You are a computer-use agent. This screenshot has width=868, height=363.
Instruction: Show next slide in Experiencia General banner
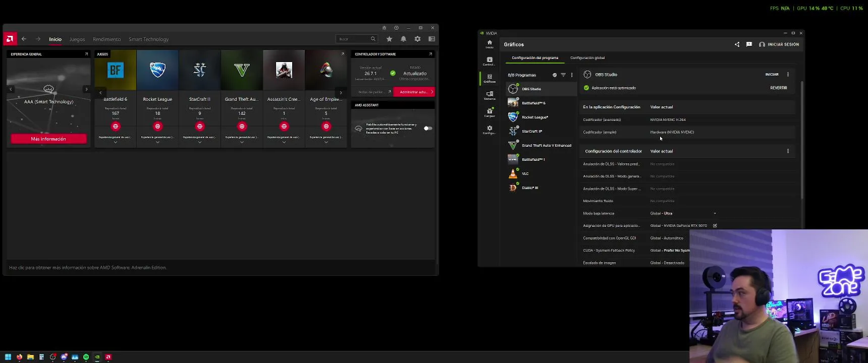click(x=86, y=89)
